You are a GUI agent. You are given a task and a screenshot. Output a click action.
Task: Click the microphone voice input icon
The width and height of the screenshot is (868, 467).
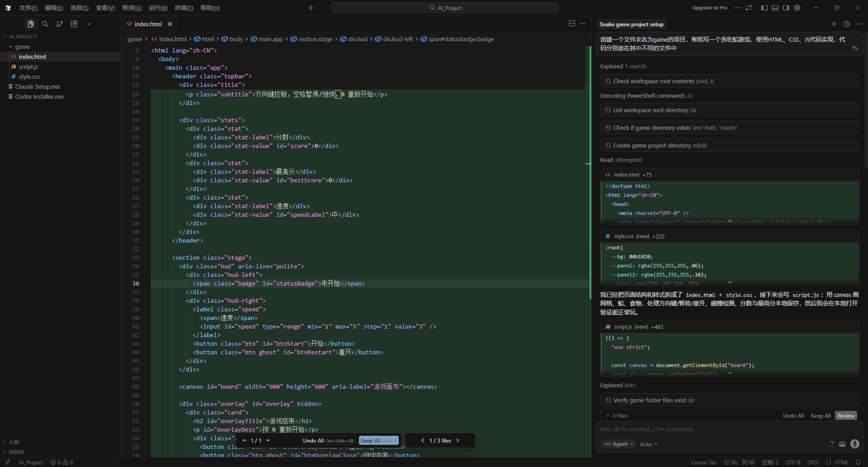tap(854, 444)
